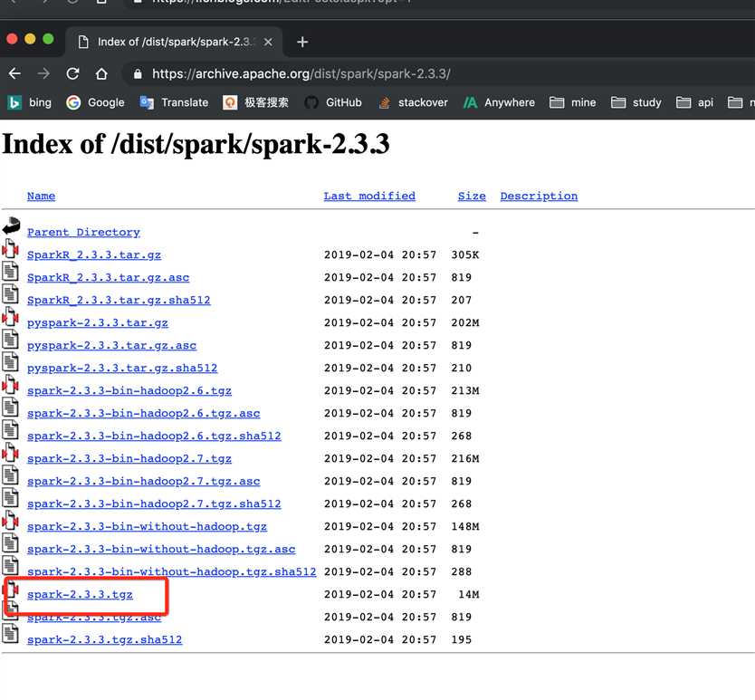755x700 pixels.
Task: Click the document icon beside pyspark-2.3.3.tar.gz.sha512
Action: pos(11,362)
